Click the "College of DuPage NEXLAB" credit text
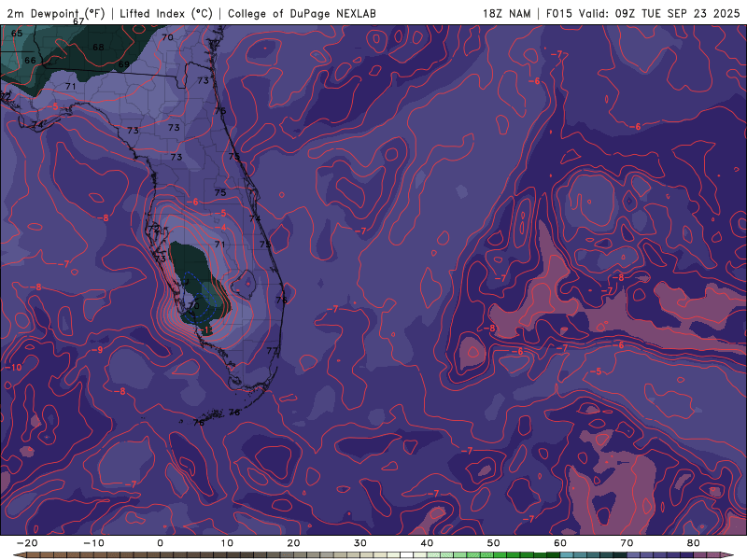This screenshot has height=560, width=747. coord(302,13)
